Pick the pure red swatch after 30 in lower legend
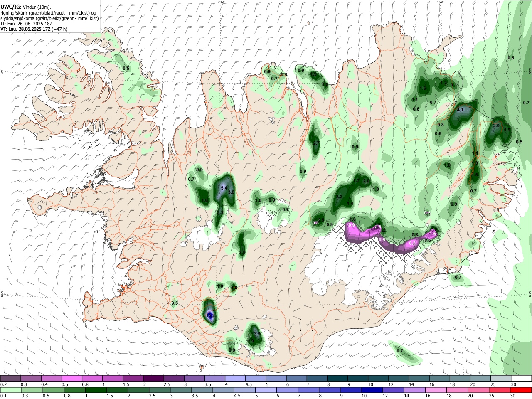 click(521, 390)
